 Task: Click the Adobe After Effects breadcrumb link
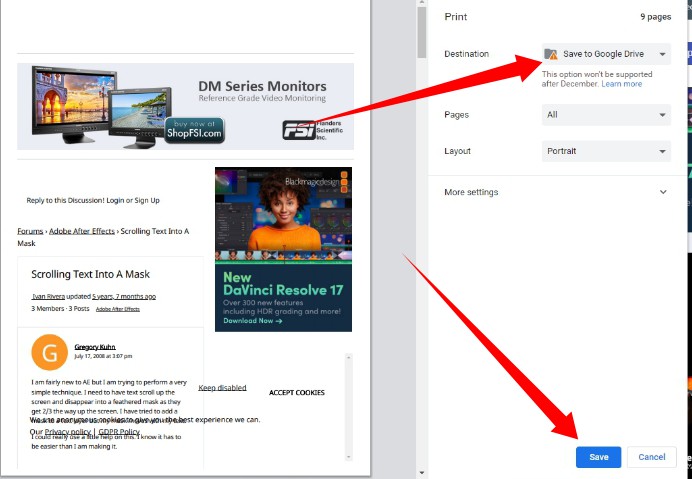point(82,231)
